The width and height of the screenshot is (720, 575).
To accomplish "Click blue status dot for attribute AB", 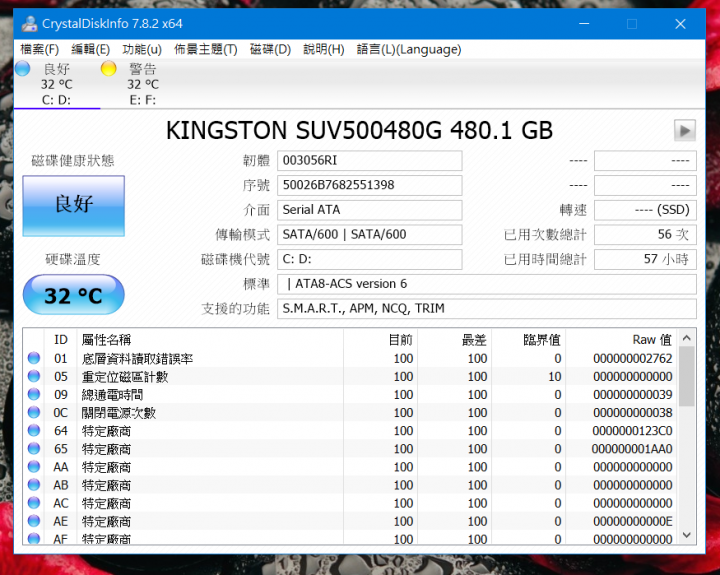I will tap(34, 485).
